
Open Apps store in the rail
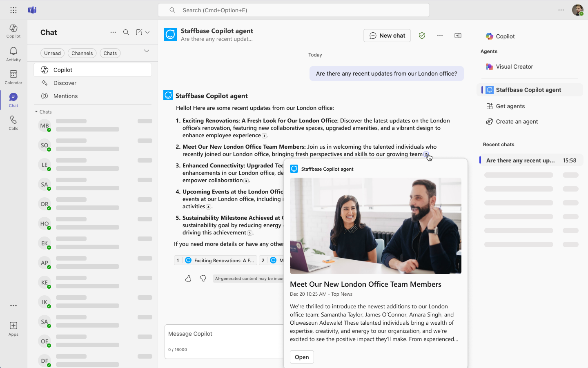point(13,329)
